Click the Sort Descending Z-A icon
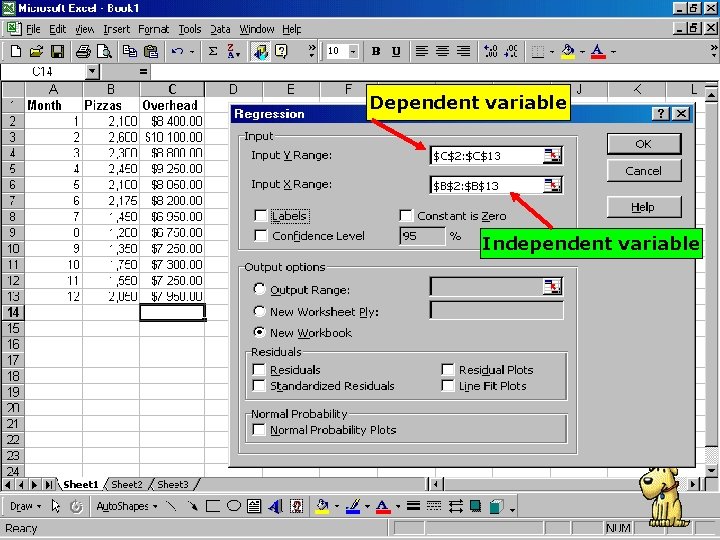The image size is (720, 540). pos(233,51)
